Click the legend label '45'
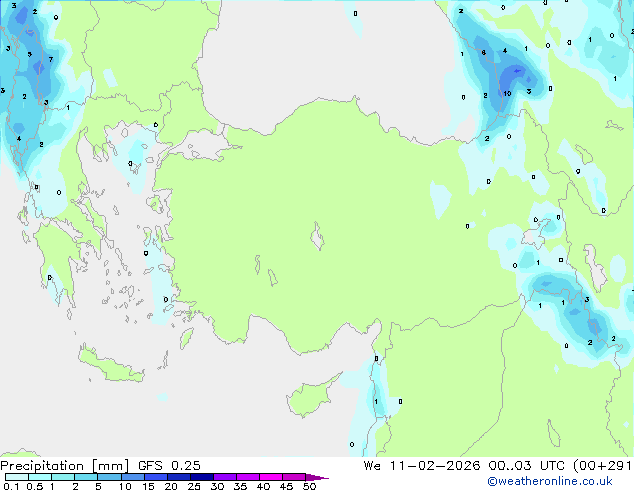Viewport: 634px width, 490px height. 286,486
